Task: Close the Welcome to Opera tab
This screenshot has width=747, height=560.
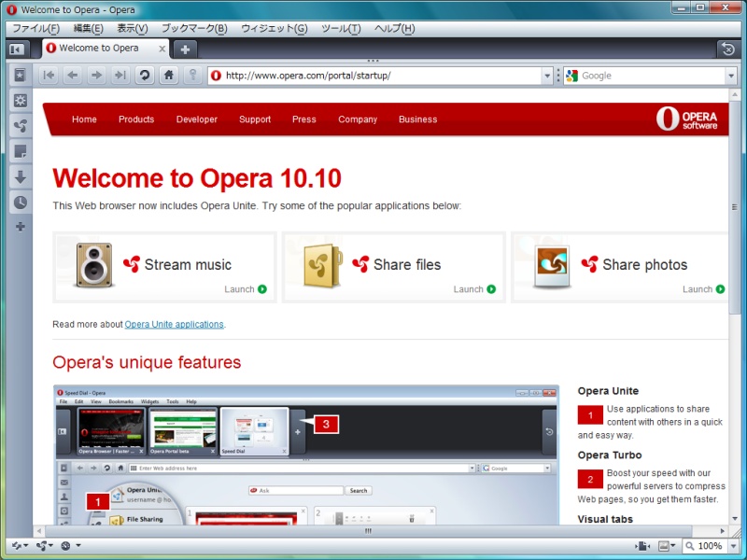Action: [162, 49]
